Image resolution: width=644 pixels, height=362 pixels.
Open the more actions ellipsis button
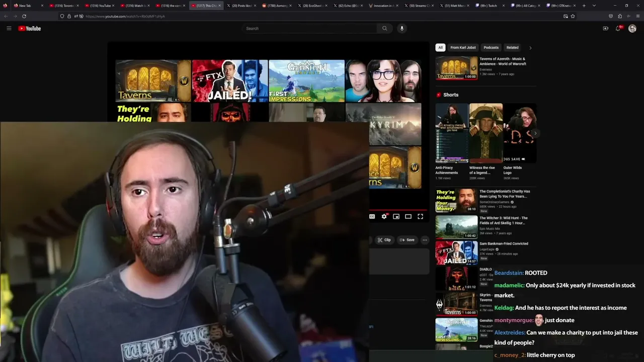[x=425, y=240]
